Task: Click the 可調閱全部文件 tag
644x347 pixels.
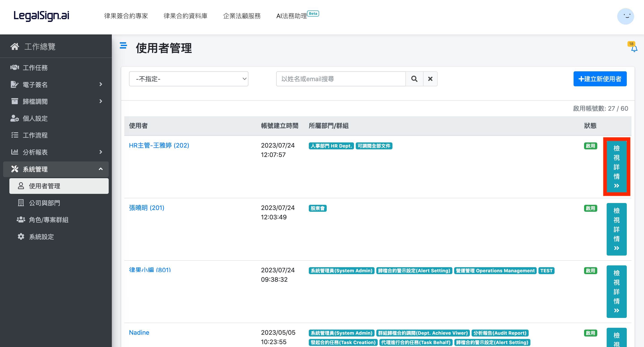Action: [x=374, y=146]
